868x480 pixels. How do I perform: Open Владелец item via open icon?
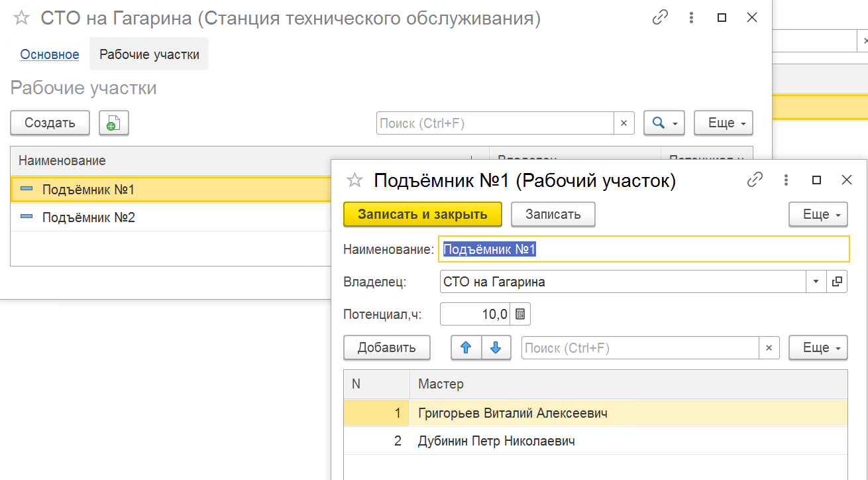tap(837, 282)
